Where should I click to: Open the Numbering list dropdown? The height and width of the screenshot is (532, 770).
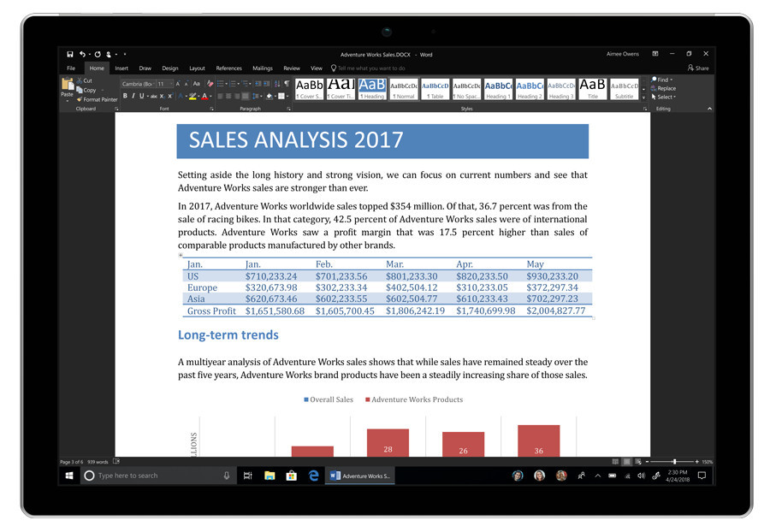tap(238, 84)
